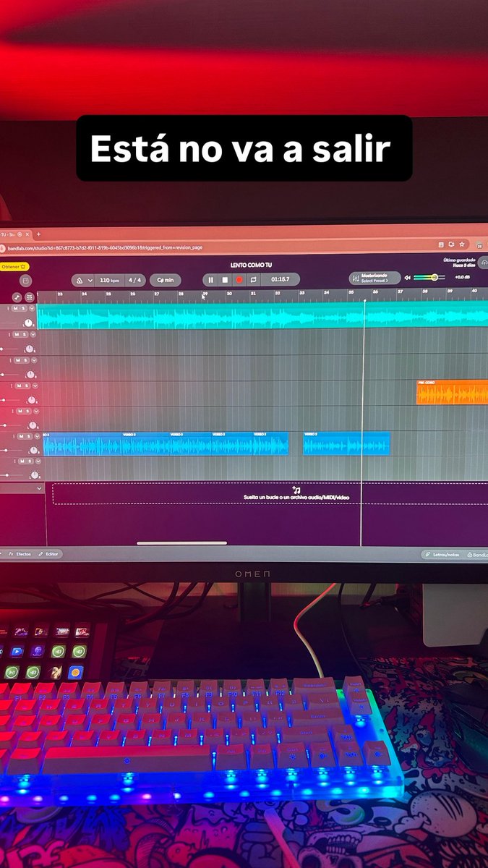This screenshot has width=488, height=868.
Task: Adjust the master volume slider
Action: (429, 277)
